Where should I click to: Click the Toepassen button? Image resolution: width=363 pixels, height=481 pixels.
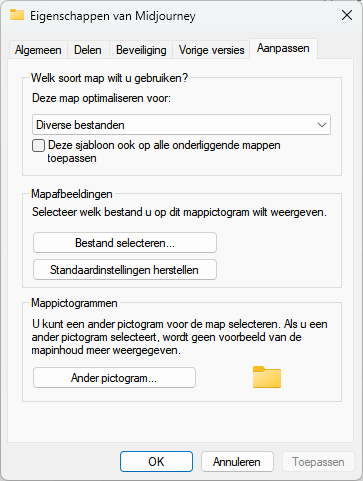coord(318,462)
